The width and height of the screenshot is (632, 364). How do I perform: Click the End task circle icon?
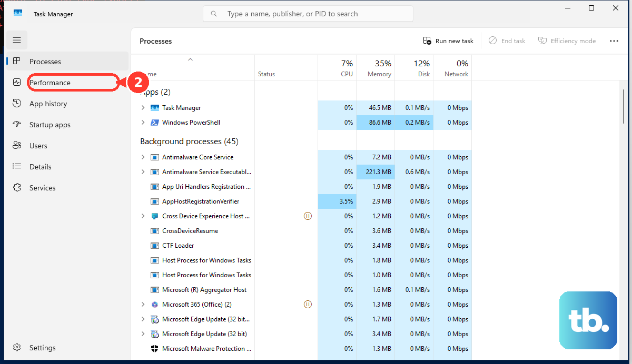[x=493, y=41]
